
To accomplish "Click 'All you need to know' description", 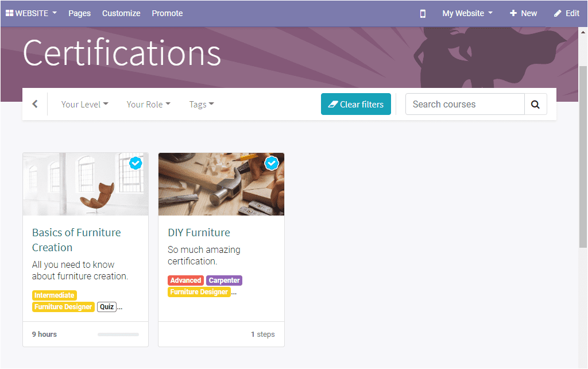I will pyautogui.click(x=80, y=270).
